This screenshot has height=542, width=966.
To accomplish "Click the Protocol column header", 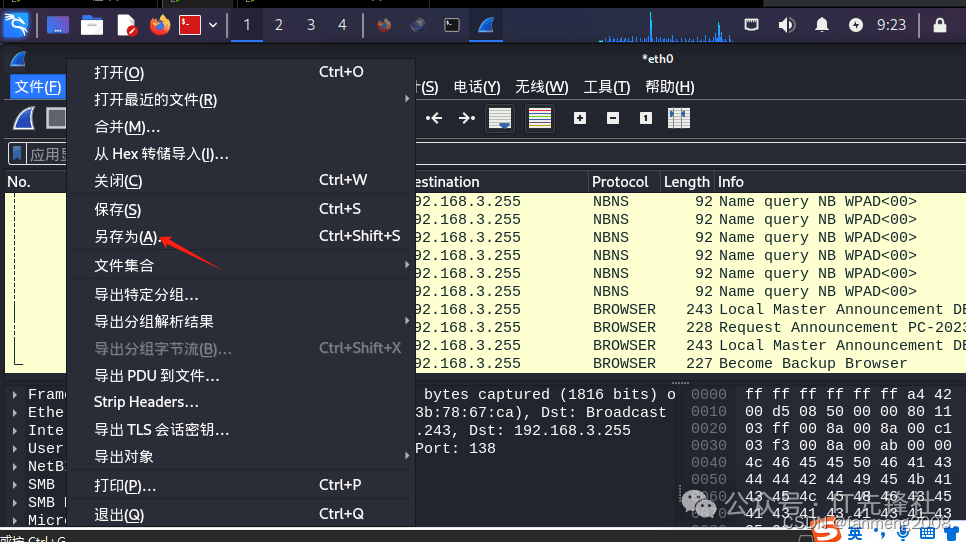I will (x=620, y=182).
